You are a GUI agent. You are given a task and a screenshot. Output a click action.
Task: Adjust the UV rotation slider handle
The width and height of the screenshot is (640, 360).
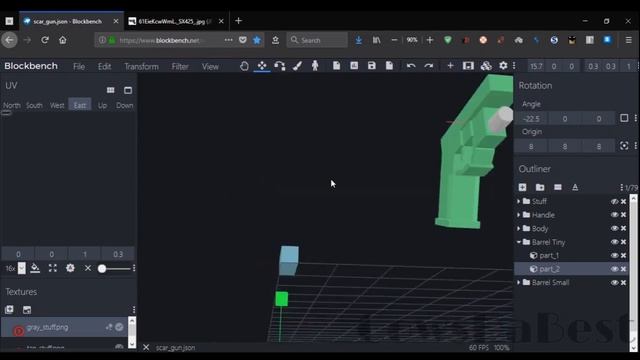coord(102,269)
